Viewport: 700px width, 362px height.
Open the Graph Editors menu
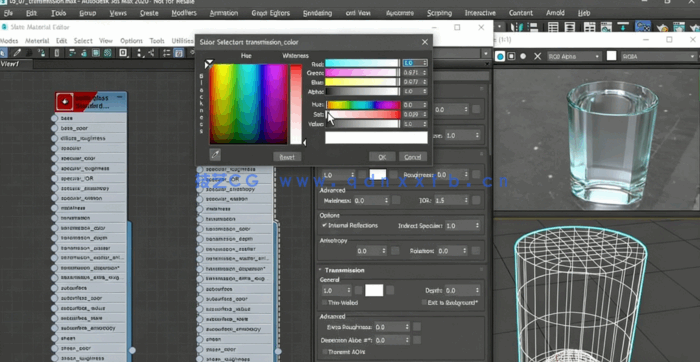[271, 13]
